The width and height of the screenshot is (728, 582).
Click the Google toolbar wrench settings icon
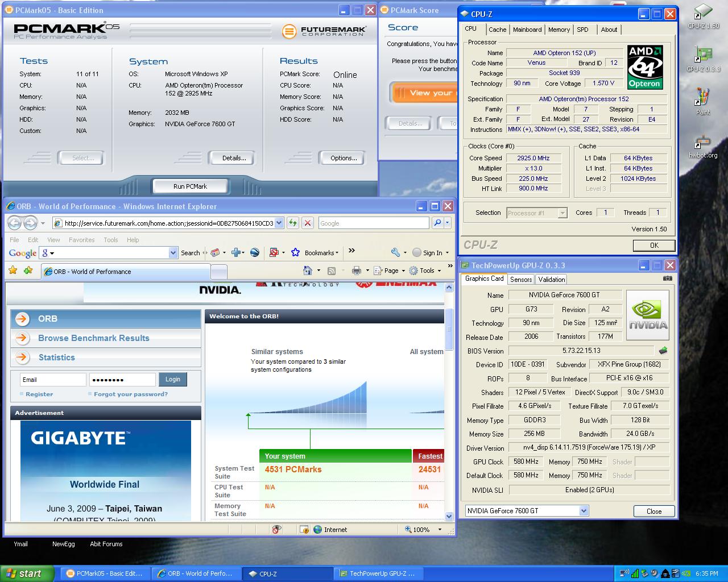click(x=396, y=252)
